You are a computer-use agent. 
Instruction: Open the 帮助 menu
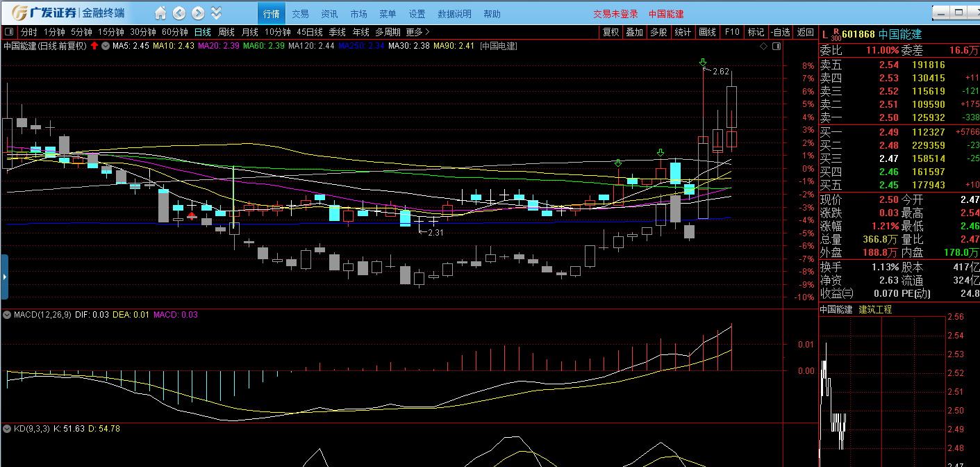[x=492, y=14]
